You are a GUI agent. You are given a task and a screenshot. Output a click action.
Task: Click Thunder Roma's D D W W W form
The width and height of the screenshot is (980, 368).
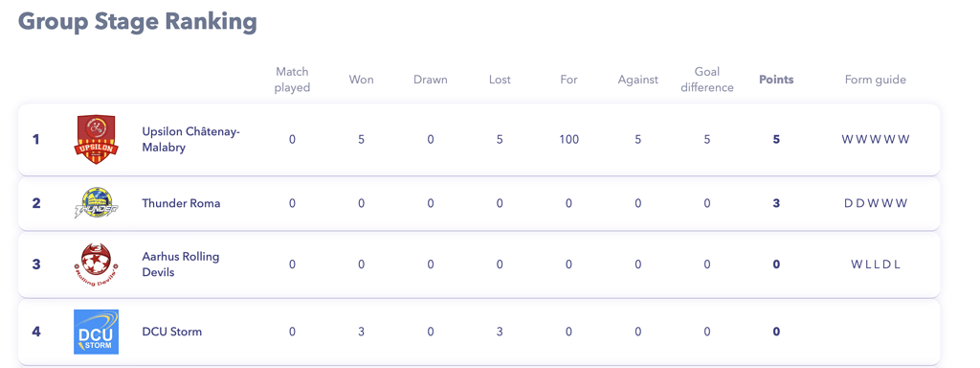pyautogui.click(x=875, y=203)
